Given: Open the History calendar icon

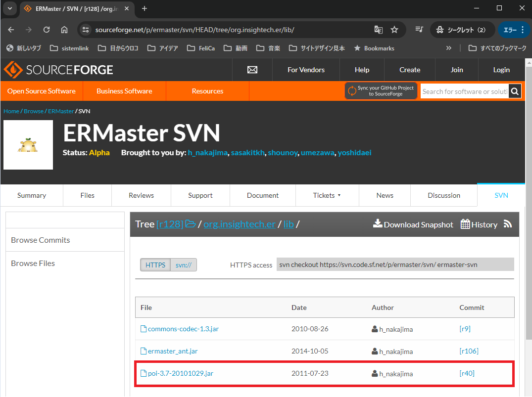Looking at the screenshot, I should (466, 224).
